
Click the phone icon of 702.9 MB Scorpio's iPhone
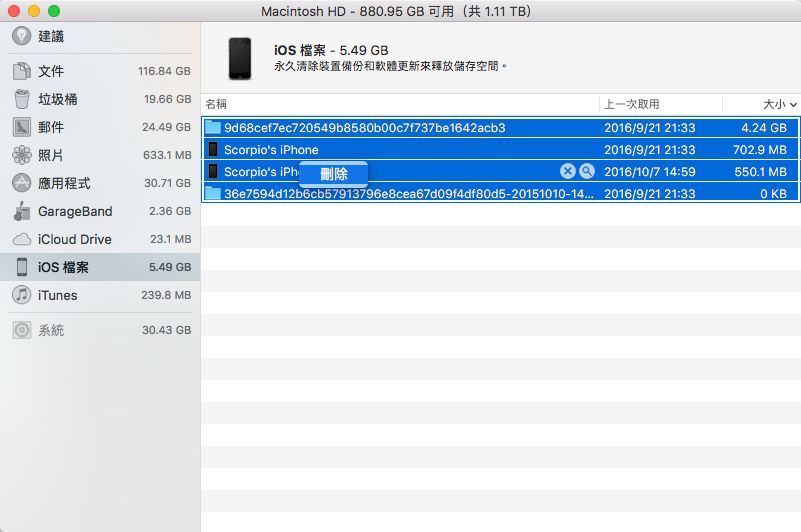(213, 149)
